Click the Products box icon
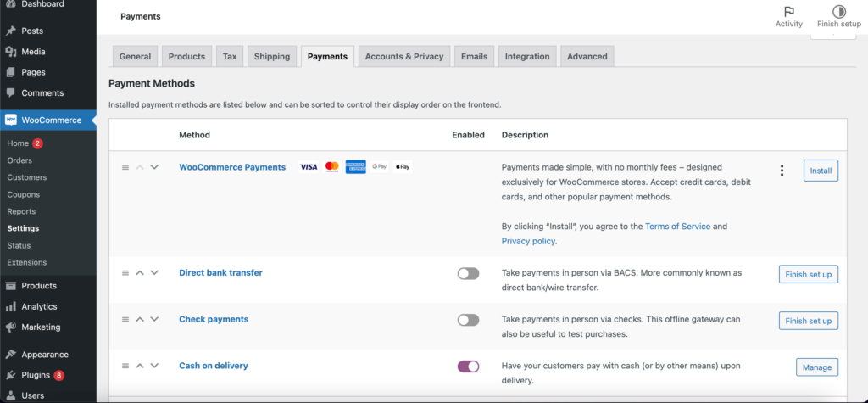868x403 pixels. [10, 285]
